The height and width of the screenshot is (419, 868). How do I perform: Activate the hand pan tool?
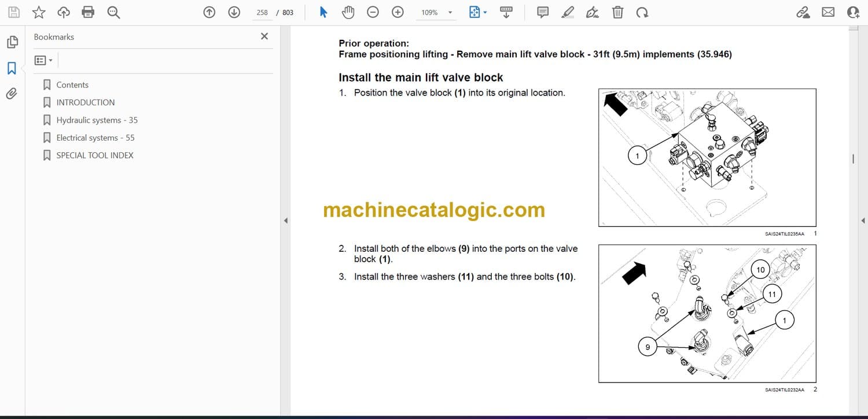click(x=348, y=12)
